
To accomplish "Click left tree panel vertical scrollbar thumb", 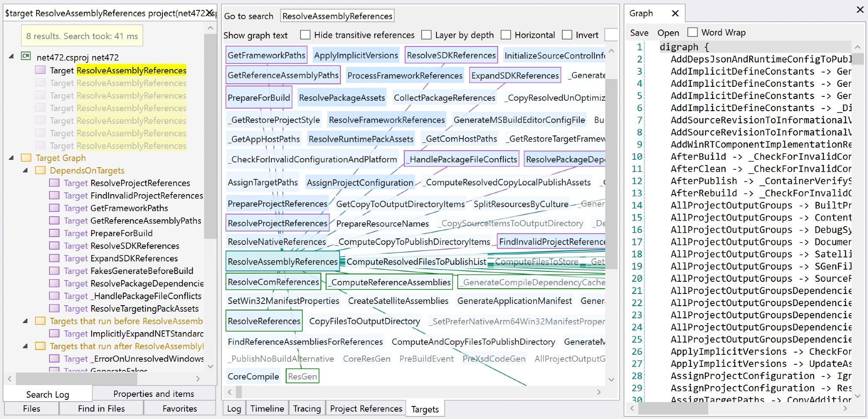I will pyautogui.click(x=210, y=135).
